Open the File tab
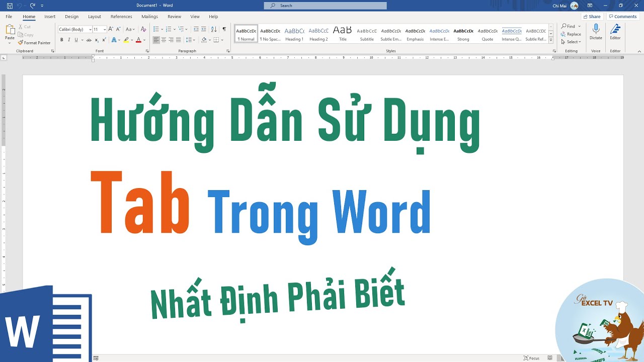Screen dimensions: 644x362 click(x=9, y=17)
